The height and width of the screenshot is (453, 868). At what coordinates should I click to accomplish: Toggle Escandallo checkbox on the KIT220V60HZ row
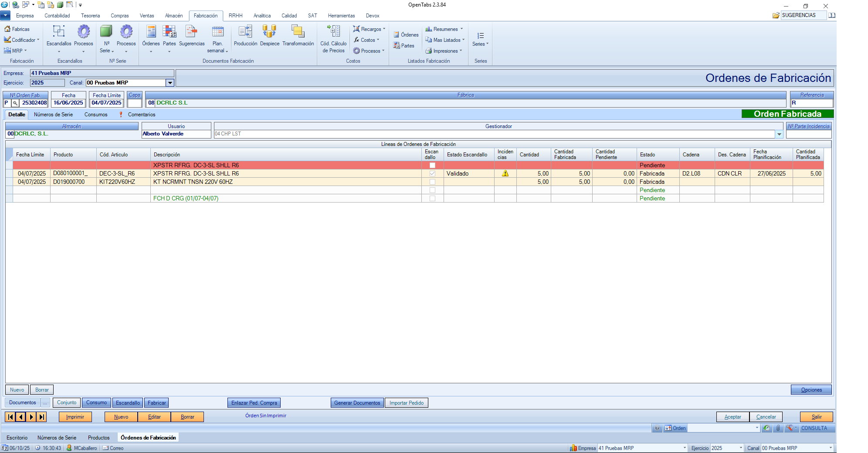(x=432, y=182)
